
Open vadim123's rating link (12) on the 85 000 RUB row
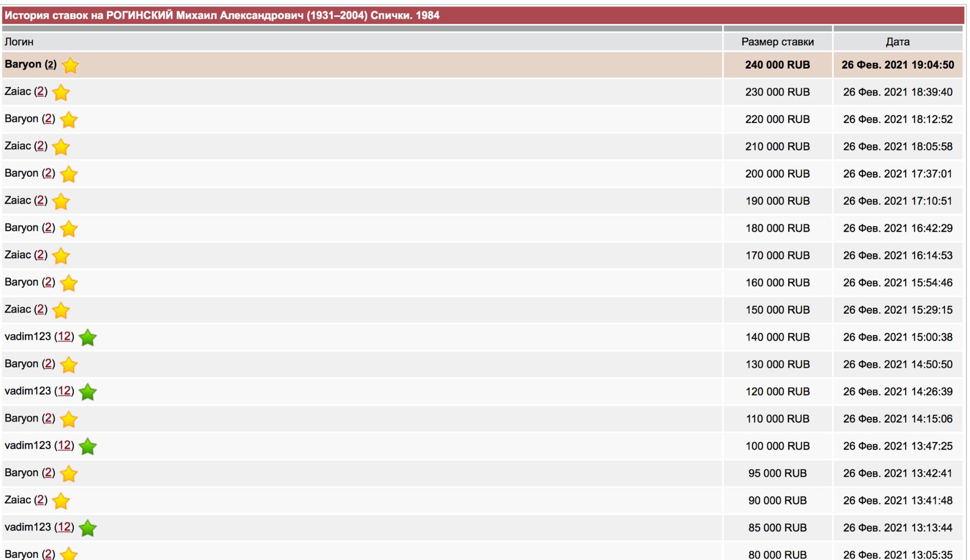tap(64, 527)
